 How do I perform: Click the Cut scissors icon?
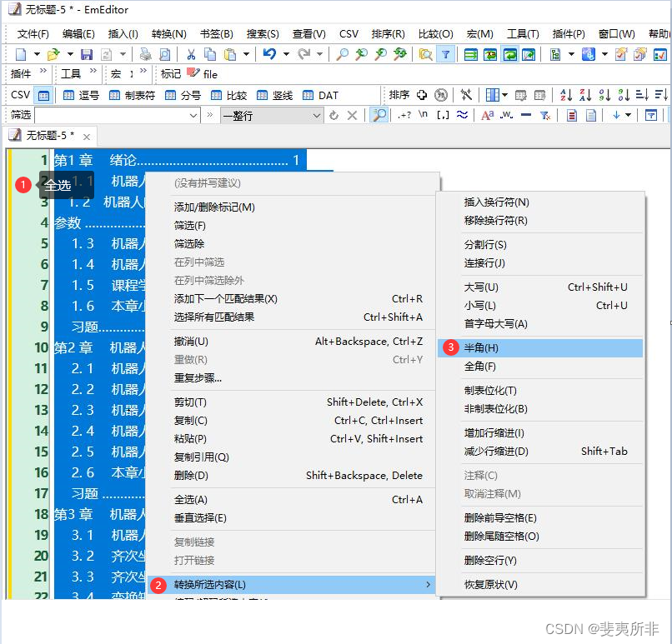[x=191, y=54]
